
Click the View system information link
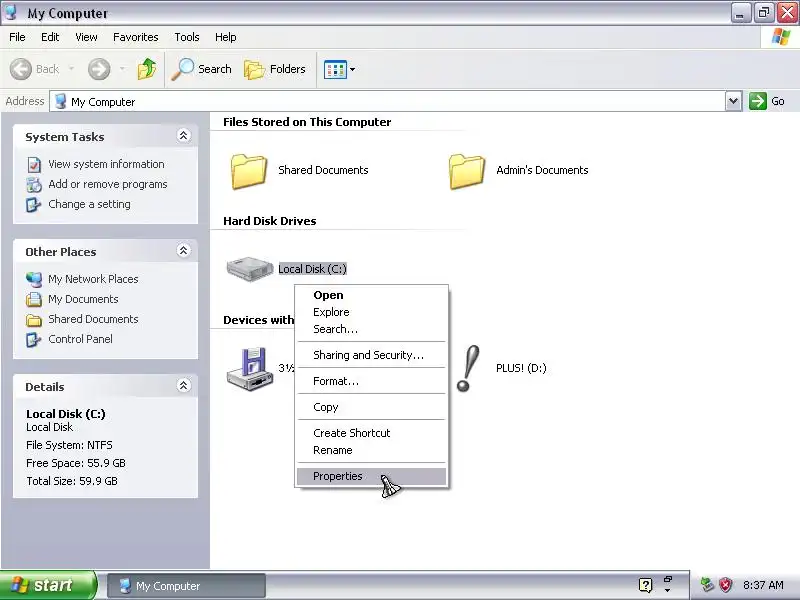pos(106,164)
